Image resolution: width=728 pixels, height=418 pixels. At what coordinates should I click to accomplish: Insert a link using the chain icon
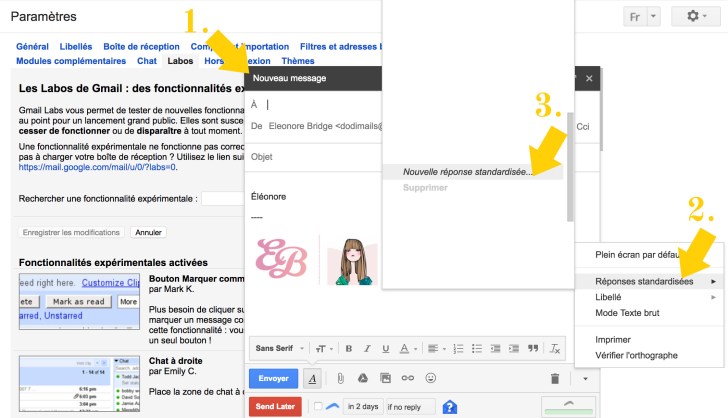408,379
